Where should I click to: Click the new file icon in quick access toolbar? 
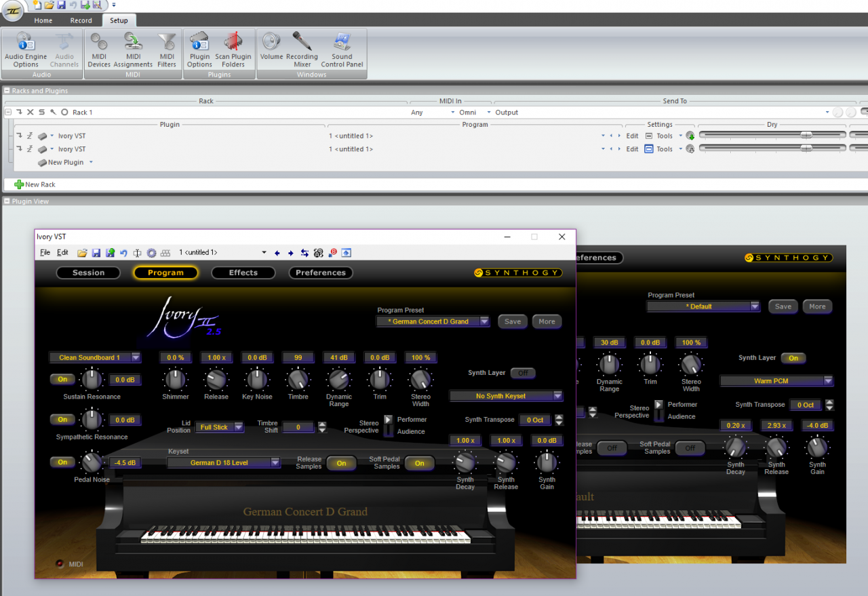(37, 5)
